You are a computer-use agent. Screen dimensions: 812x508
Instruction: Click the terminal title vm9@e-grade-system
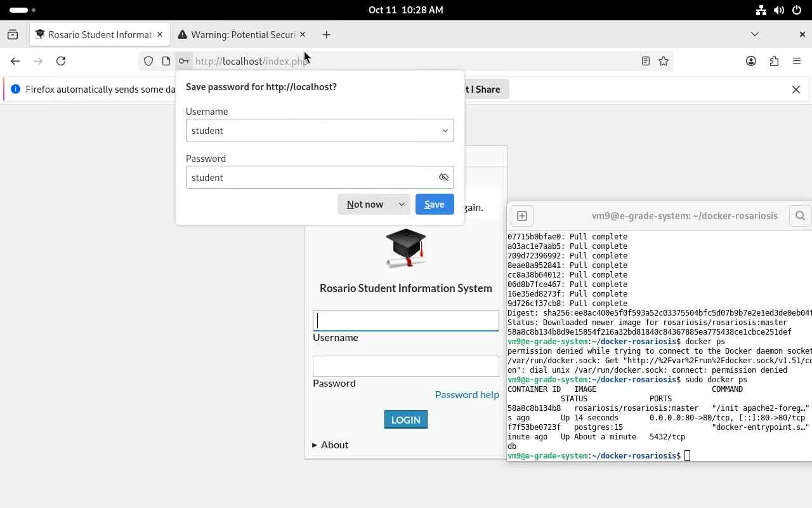click(684, 216)
